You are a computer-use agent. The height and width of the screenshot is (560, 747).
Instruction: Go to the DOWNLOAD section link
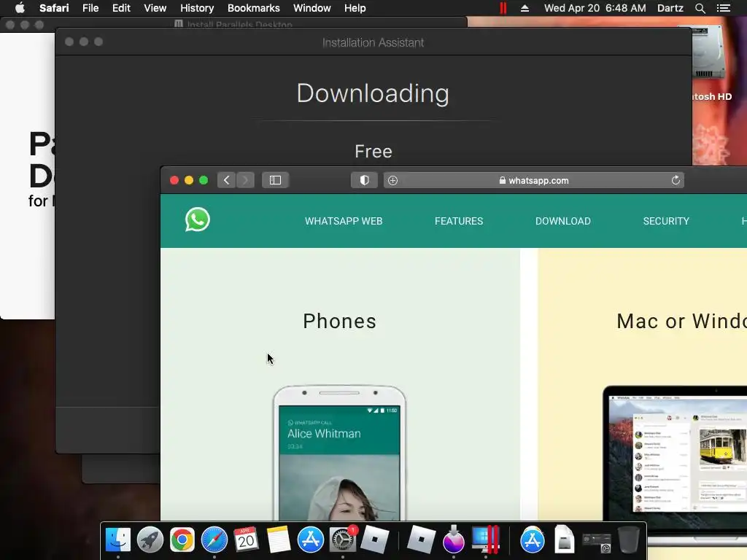tap(562, 221)
